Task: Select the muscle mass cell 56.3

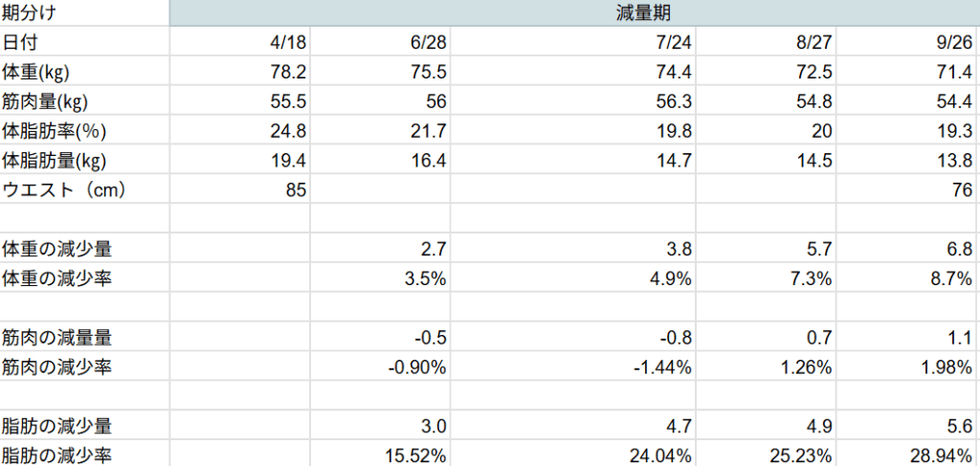Action: pos(670,101)
